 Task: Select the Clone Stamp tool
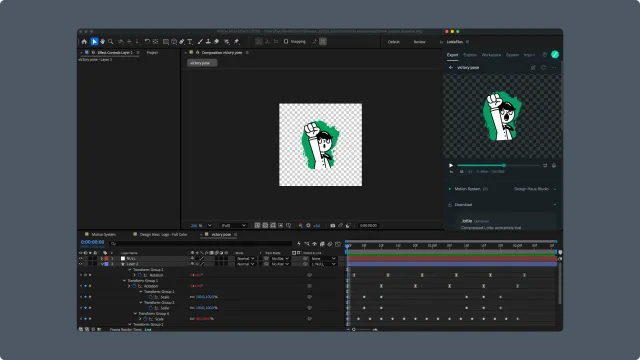coord(208,42)
